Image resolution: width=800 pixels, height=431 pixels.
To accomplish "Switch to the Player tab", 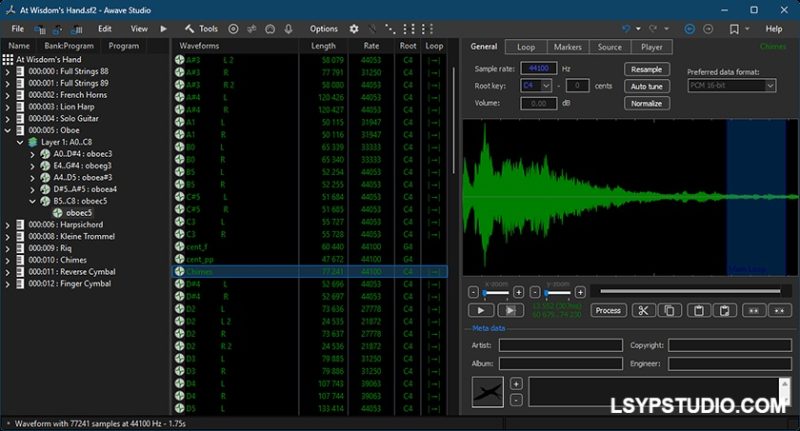I will [652, 47].
